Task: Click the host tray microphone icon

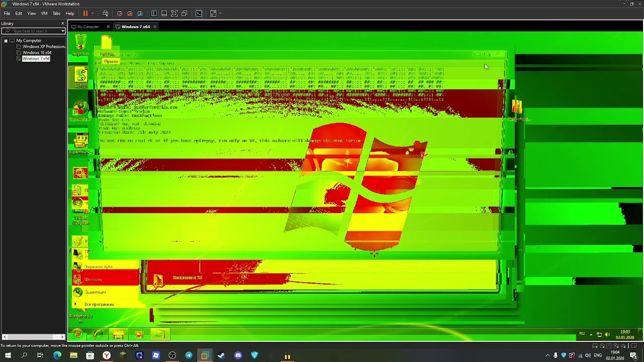Action: (555, 355)
